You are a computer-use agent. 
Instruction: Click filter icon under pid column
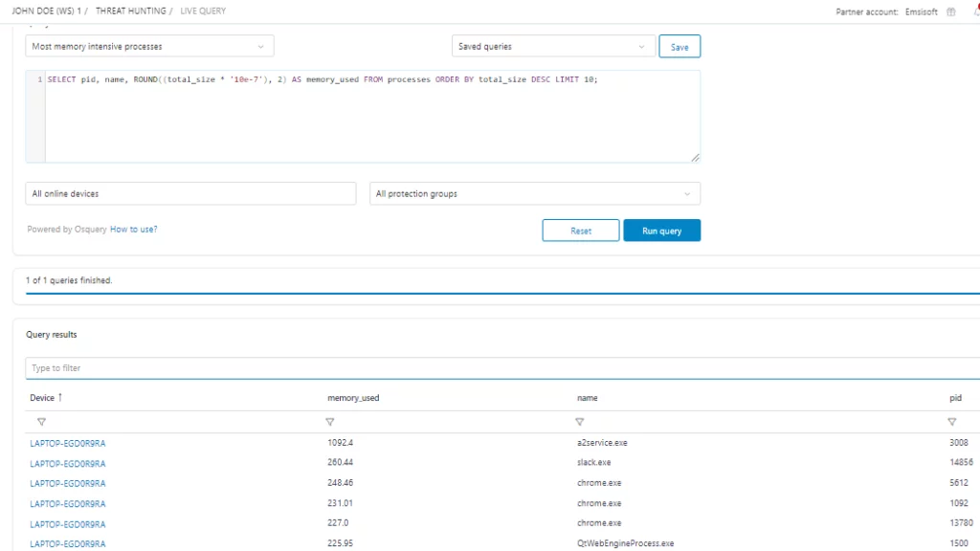[x=951, y=422]
